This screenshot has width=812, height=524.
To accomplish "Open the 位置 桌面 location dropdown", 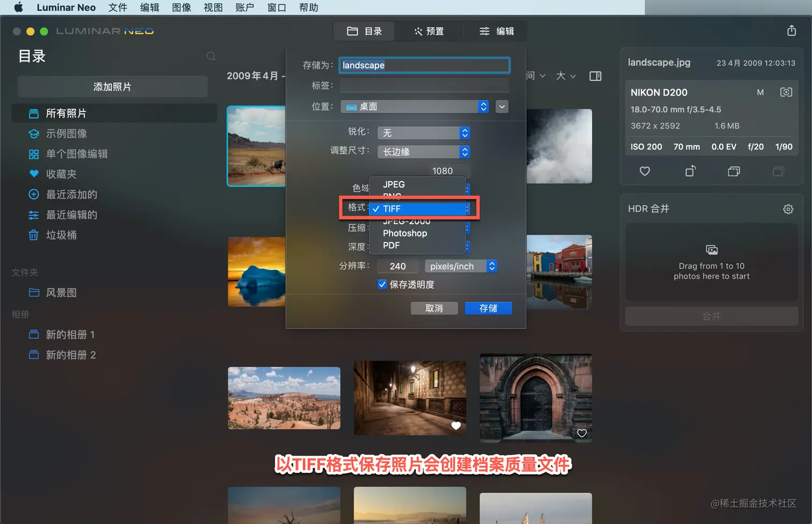I will click(x=415, y=107).
